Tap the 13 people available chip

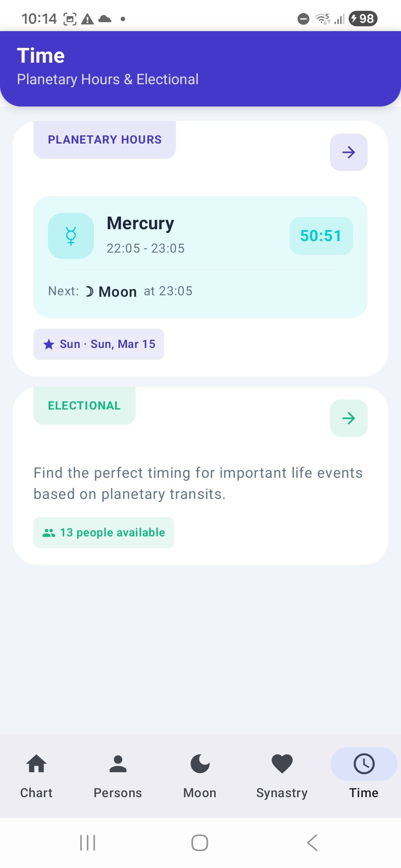tap(104, 533)
